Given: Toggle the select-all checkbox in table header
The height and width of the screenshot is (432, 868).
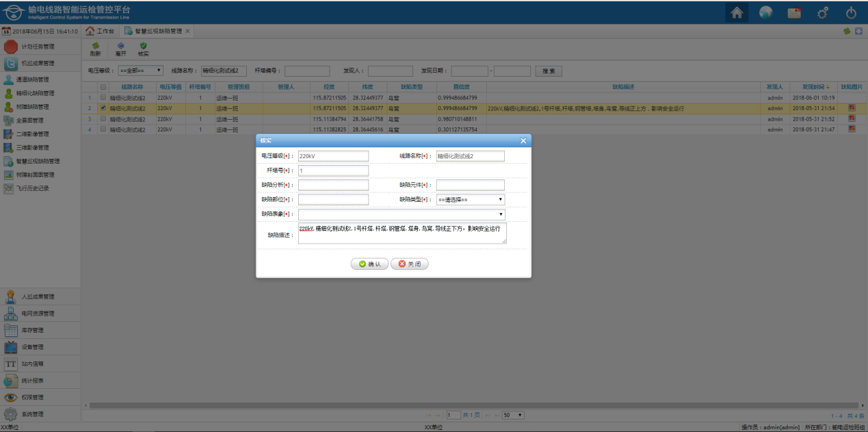Looking at the screenshot, I should (103, 88).
